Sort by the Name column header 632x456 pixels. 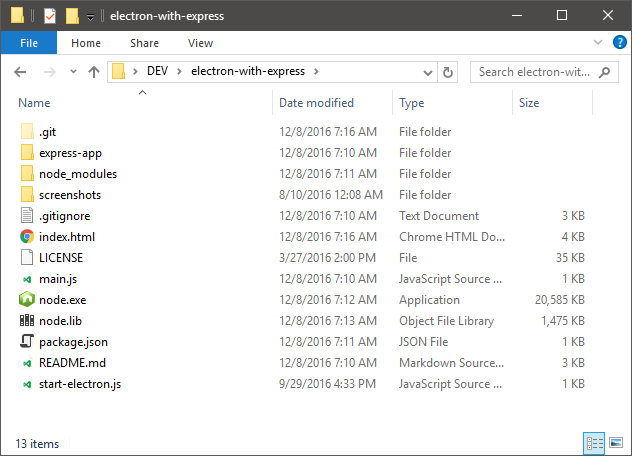[34, 103]
